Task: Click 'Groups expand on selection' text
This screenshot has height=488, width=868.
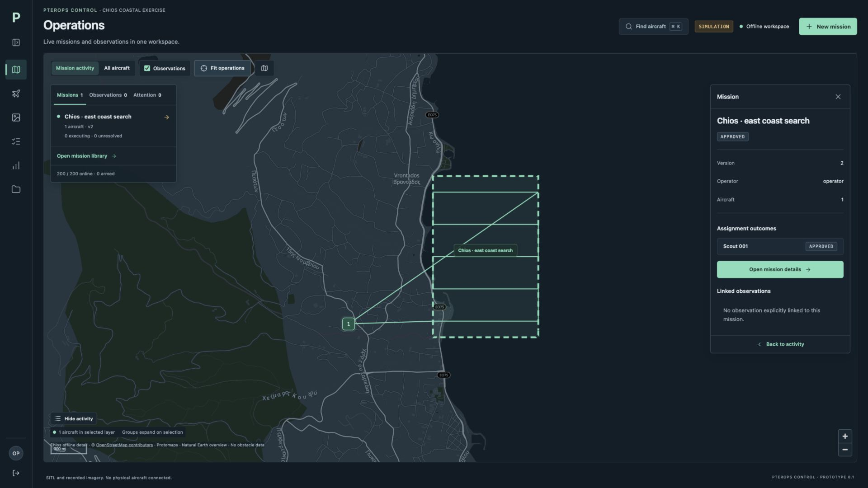Action: pyautogui.click(x=152, y=432)
